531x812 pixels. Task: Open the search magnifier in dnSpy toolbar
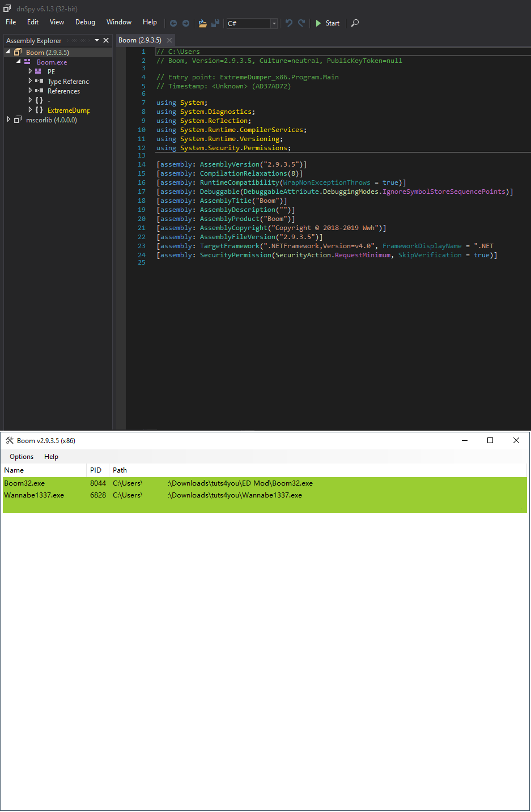(355, 23)
